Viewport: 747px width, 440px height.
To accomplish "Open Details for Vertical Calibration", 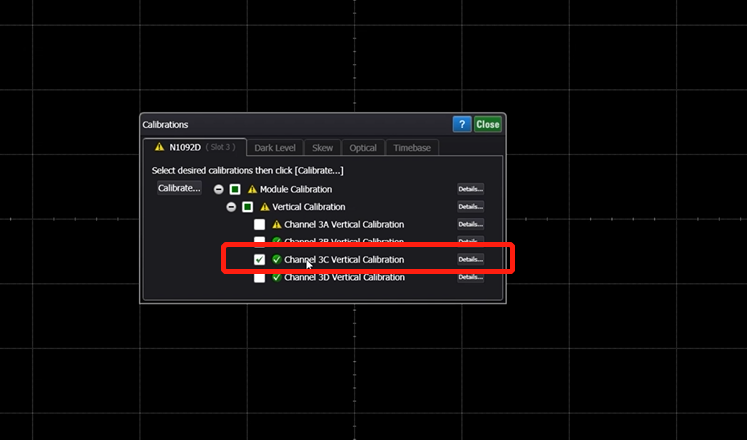I will (471, 207).
